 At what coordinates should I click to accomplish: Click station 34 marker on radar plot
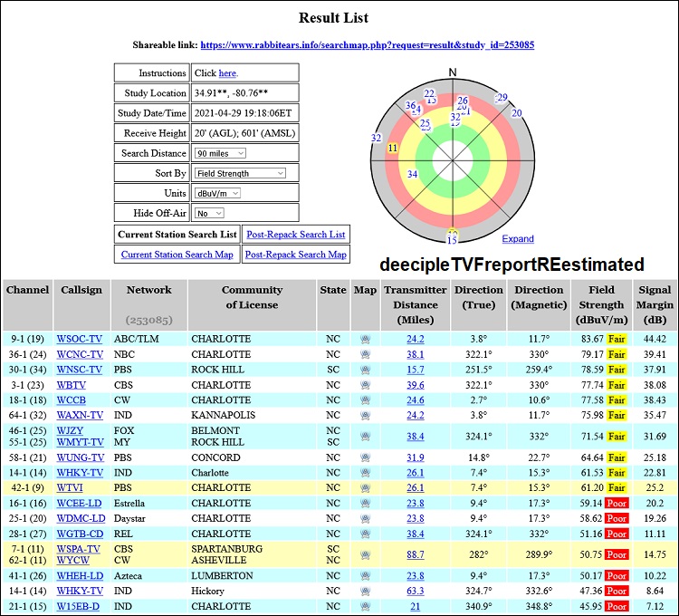pyautogui.click(x=412, y=174)
